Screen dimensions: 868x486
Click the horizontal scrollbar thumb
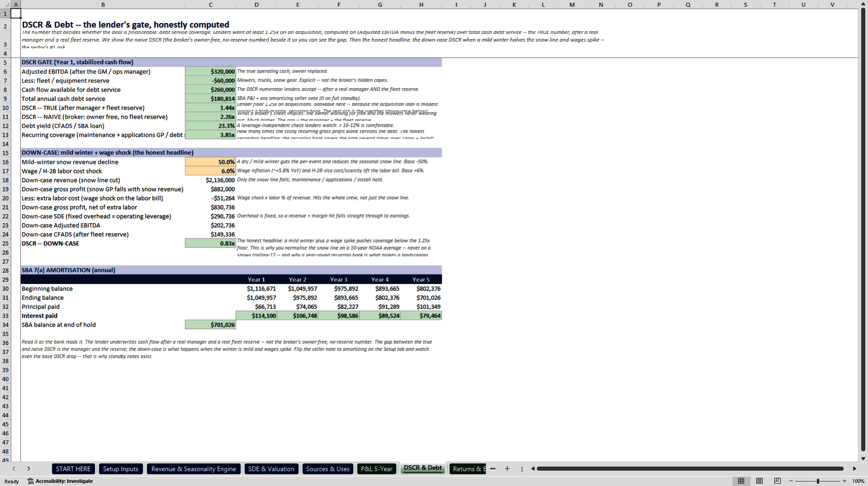click(x=690, y=469)
